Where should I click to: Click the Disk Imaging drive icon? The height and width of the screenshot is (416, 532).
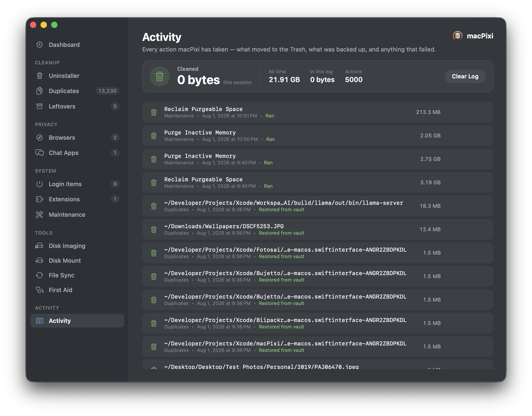(39, 246)
